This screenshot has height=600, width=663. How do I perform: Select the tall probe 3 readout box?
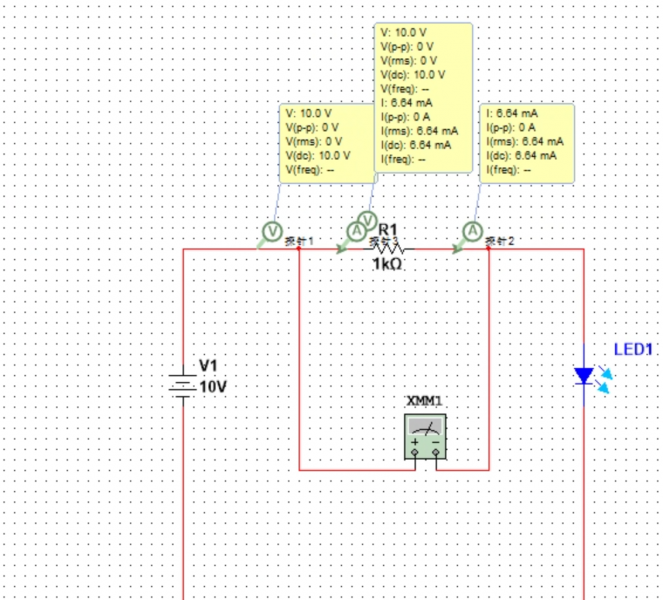pos(423,98)
